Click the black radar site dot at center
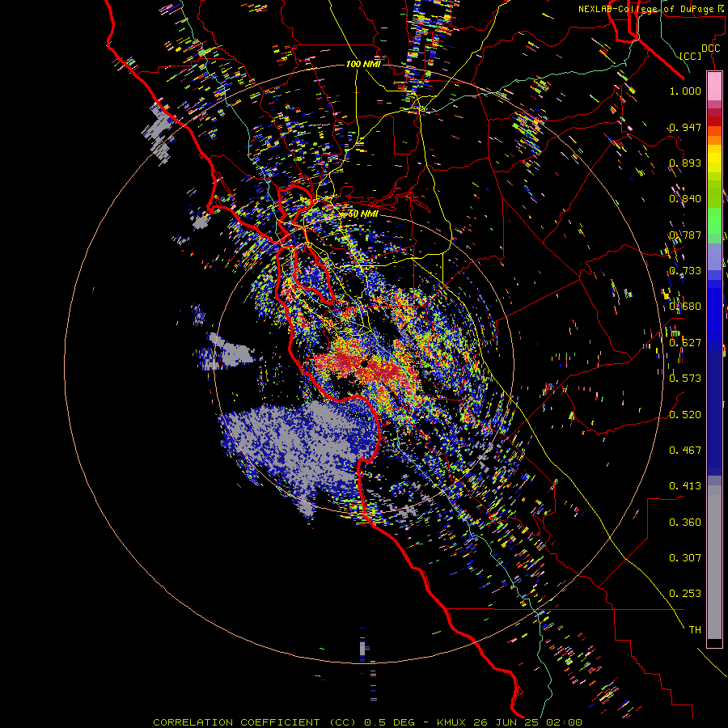 click(364, 363)
